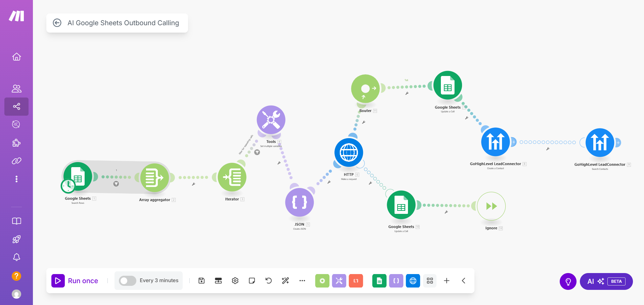The image size is (644, 305).
Task: Click the wrench between Tools and JSON
Action: click(279, 163)
